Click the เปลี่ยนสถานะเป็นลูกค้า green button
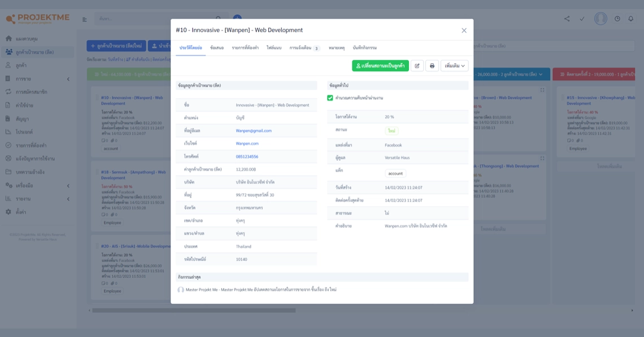The image size is (644, 337). 380,66
